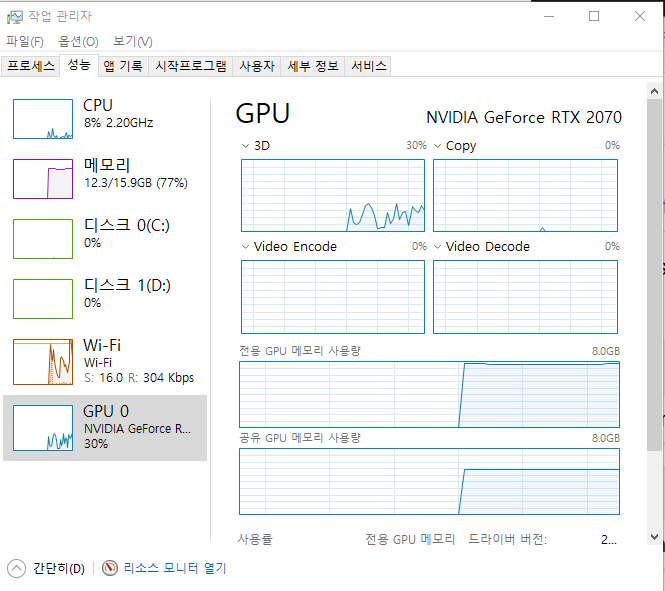Click the S: 16.0 R: 304 Kbps text
The width and height of the screenshot is (665, 591).
coord(139,377)
